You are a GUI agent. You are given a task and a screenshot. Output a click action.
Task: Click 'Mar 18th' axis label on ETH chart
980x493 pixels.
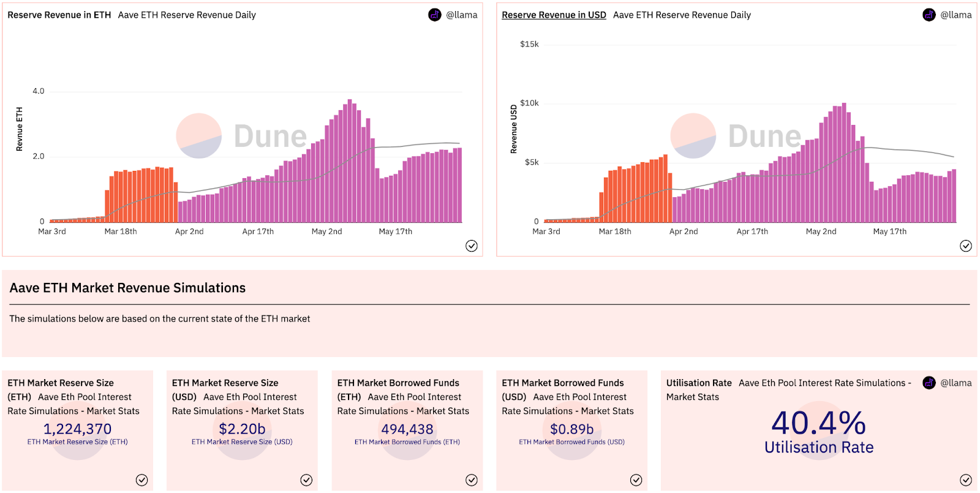coord(121,231)
